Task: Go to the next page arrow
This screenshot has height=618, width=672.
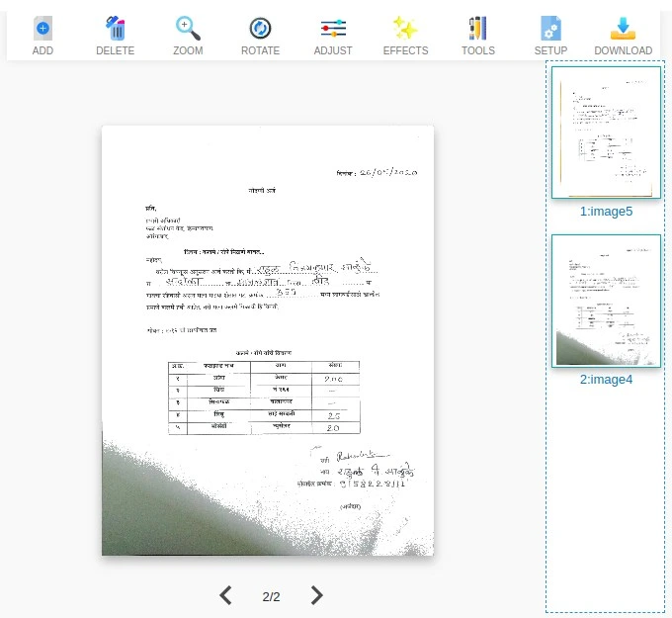Action: [316, 595]
